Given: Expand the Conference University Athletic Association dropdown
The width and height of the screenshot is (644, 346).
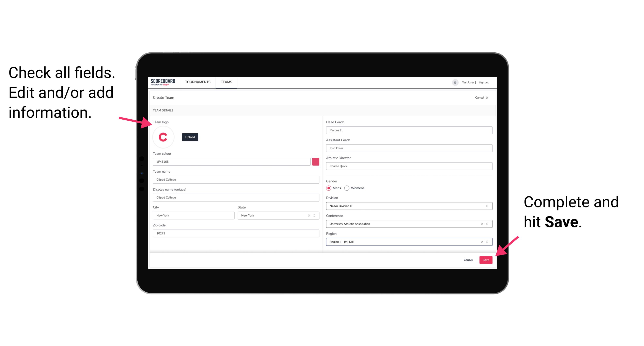Looking at the screenshot, I should (487, 224).
